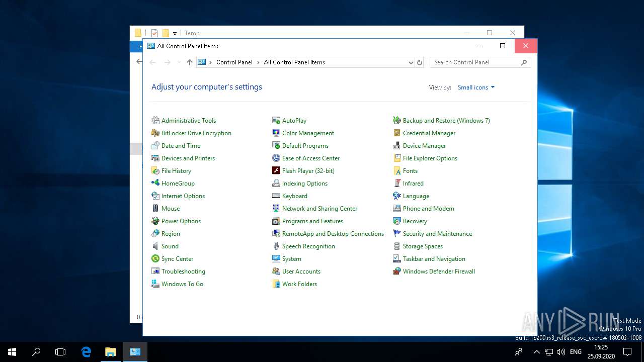This screenshot has height=362, width=644.
Task: Click the Power Options icon
Action: click(x=155, y=221)
